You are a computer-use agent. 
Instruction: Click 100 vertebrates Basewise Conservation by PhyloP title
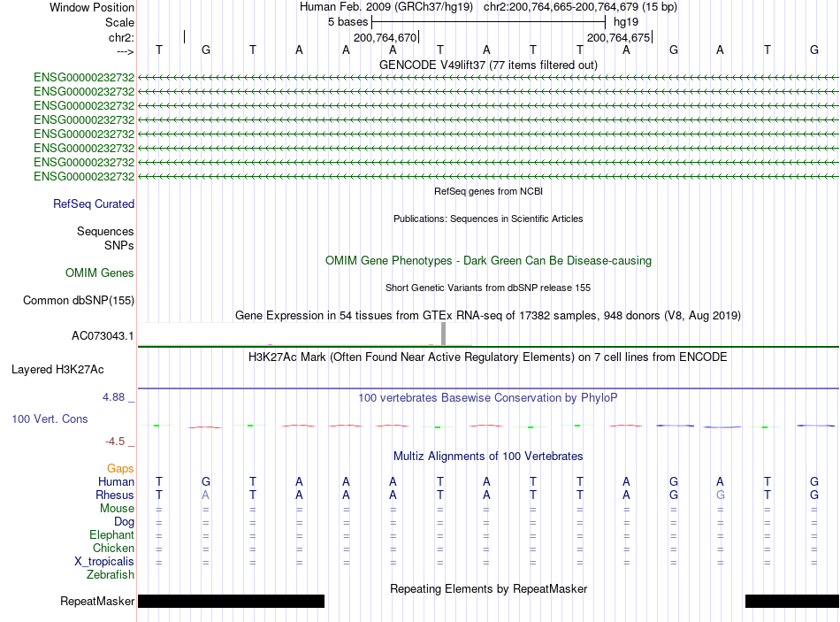pyautogui.click(x=488, y=398)
